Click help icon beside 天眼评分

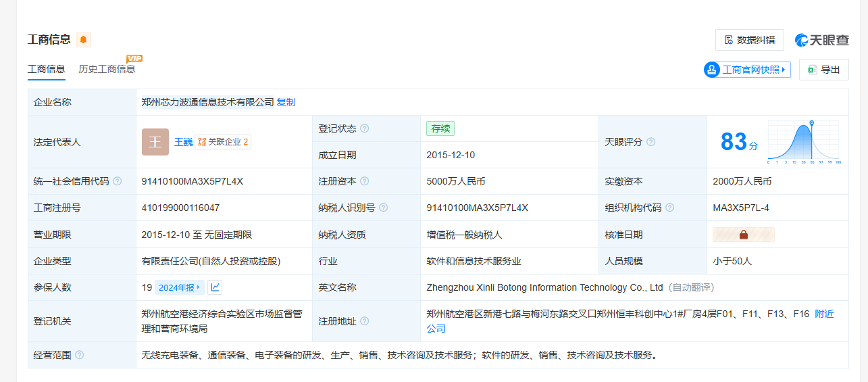(651, 142)
